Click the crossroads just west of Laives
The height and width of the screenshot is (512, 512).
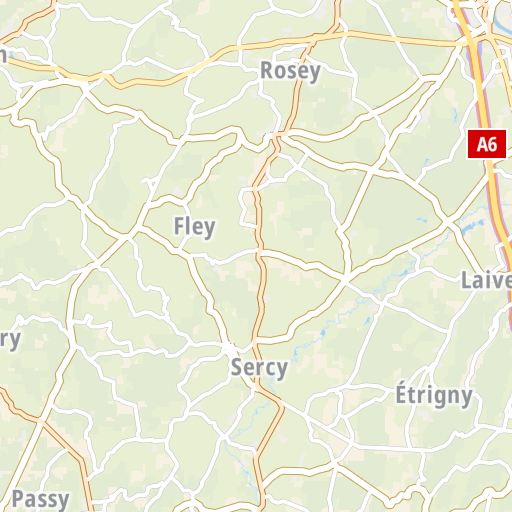click(x=449, y=222)
